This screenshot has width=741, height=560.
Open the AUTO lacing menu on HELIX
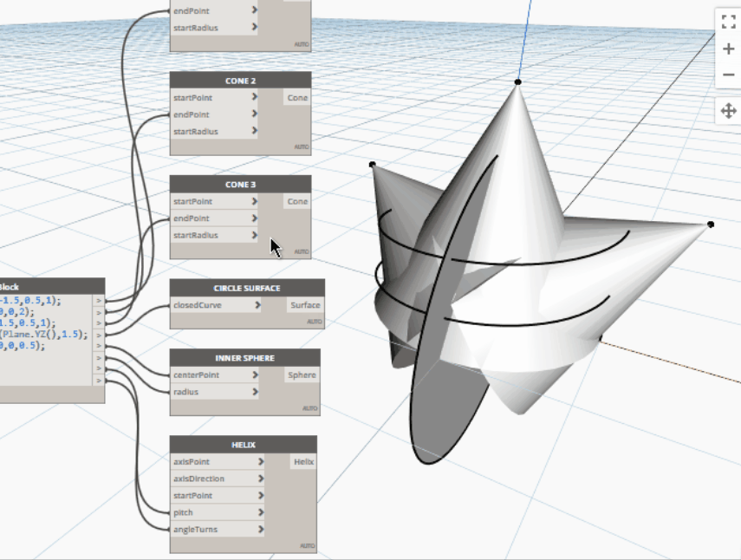pyautogui.click(x=307, y=546)
